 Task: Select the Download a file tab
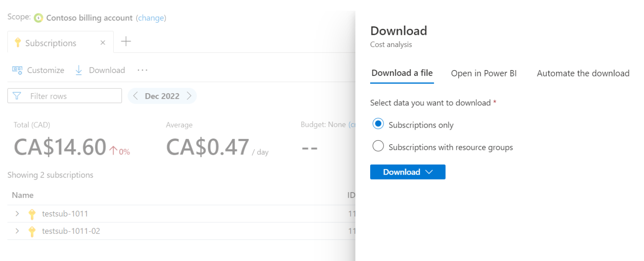click(402, 73)
